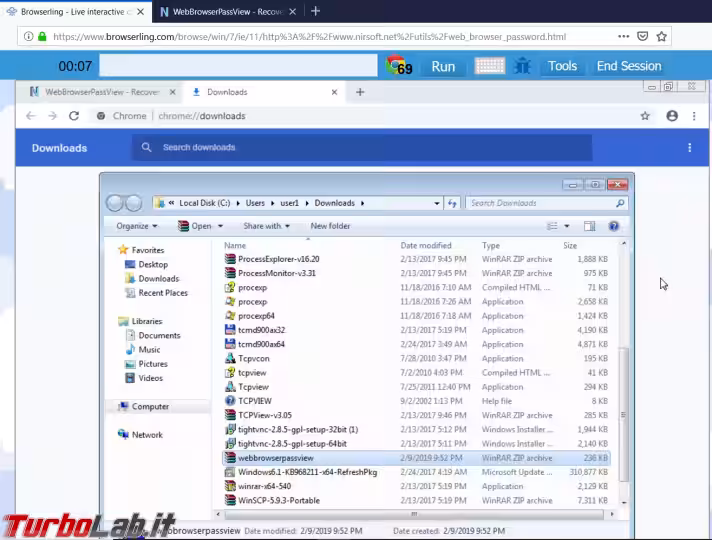Click Chrome forward arrow

pyautogui.click(x=53, y=116)
